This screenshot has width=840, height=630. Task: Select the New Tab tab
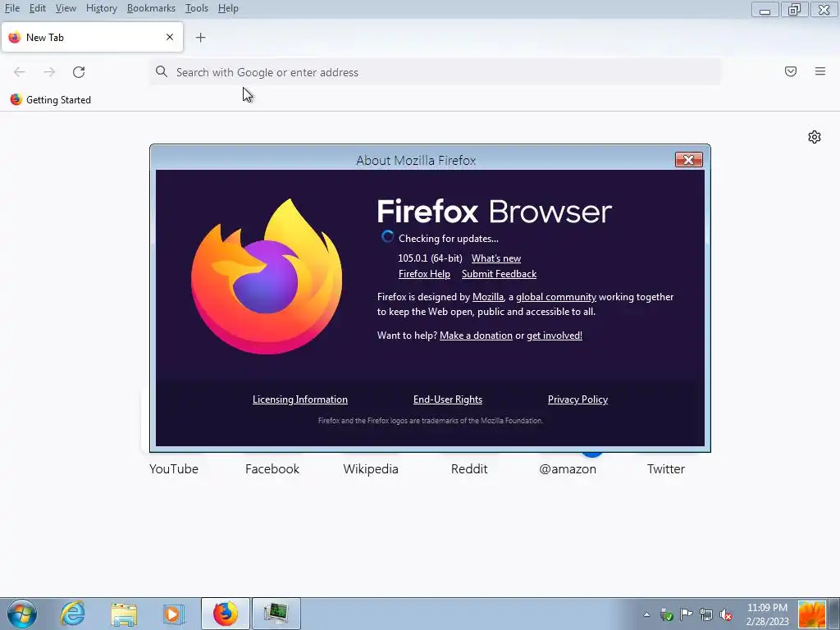click(92, 38)
